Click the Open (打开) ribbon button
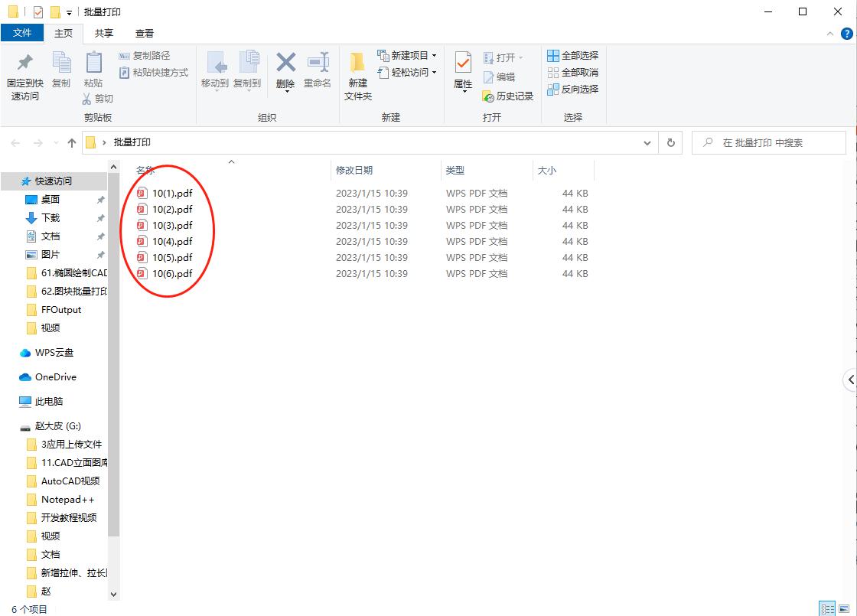 503,57
